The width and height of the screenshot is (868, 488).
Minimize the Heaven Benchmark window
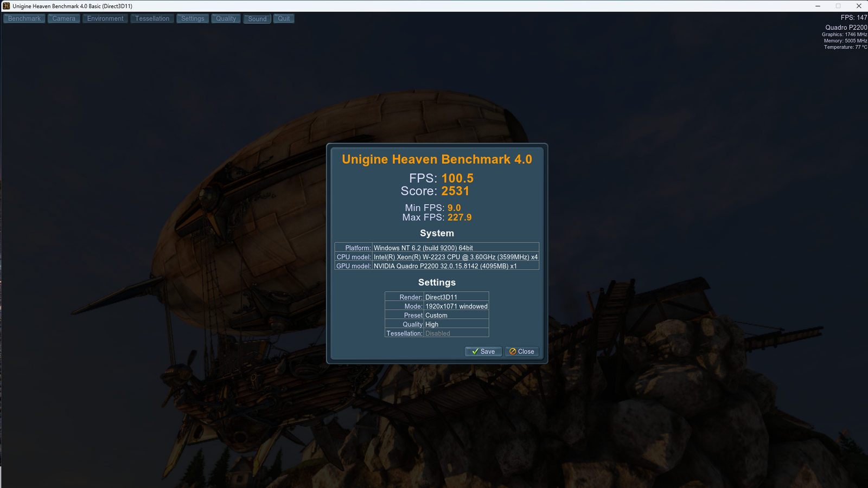(818, 6)
